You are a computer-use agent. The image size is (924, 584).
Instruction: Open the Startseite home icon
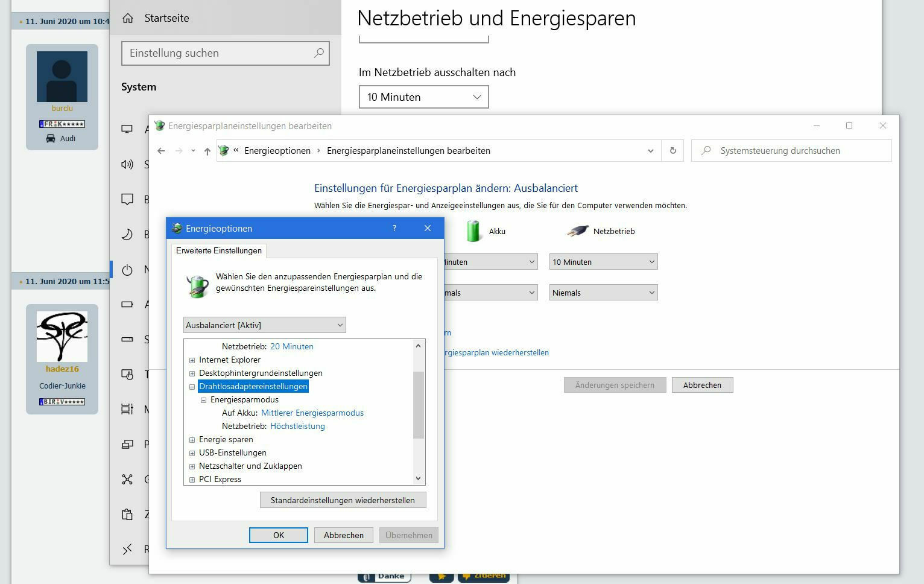tap(127, 17)
